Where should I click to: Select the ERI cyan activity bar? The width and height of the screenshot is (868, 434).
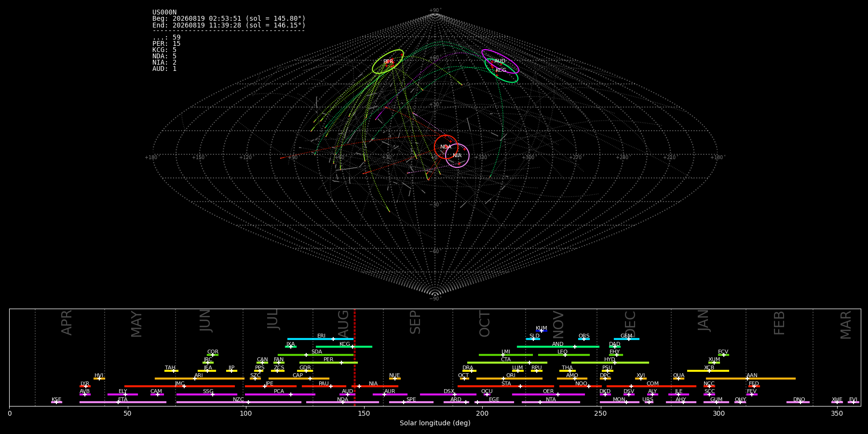click(321, 339)
